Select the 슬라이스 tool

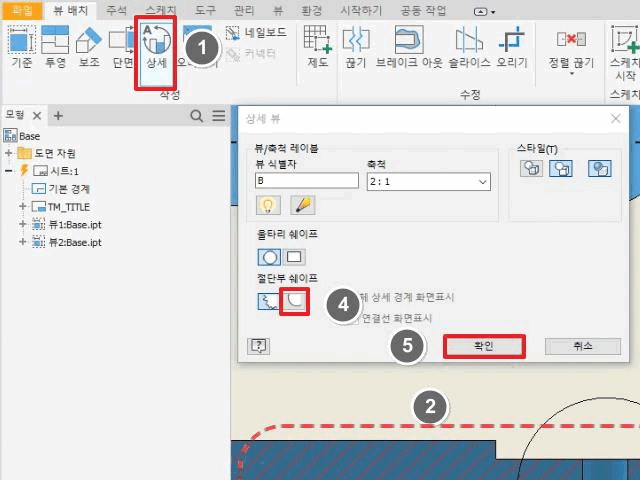(469, 47)
